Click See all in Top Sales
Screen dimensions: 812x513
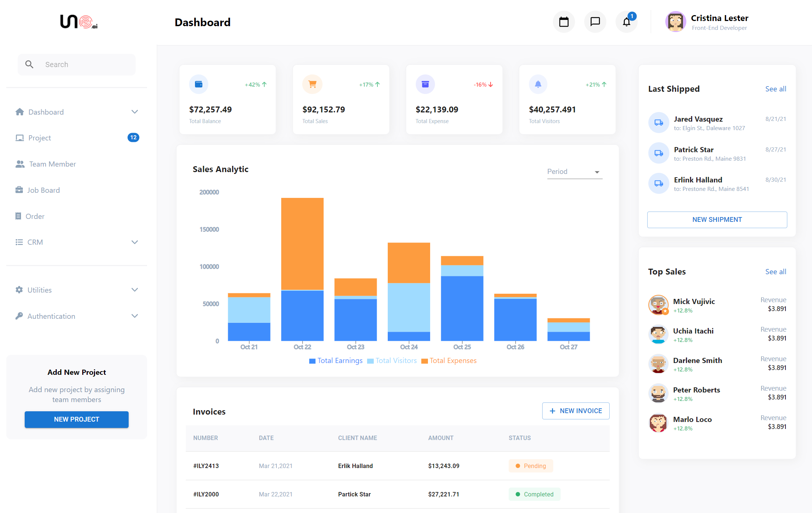coord(776,272)
